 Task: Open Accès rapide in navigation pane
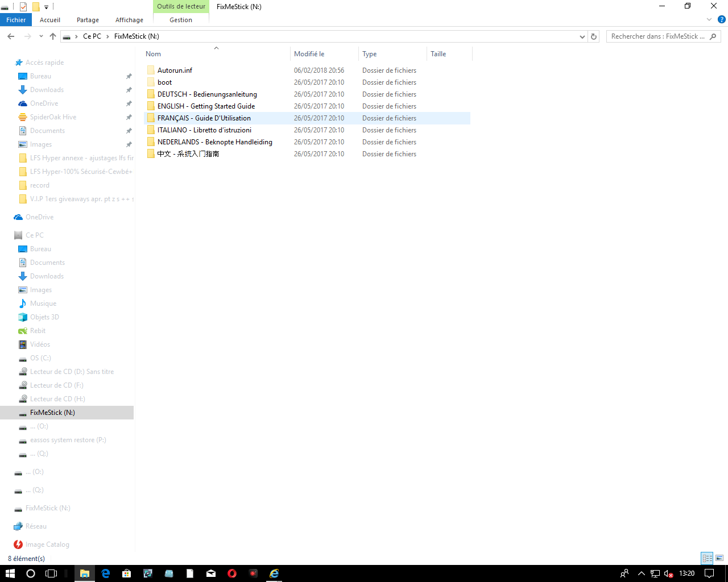point(44,63)
